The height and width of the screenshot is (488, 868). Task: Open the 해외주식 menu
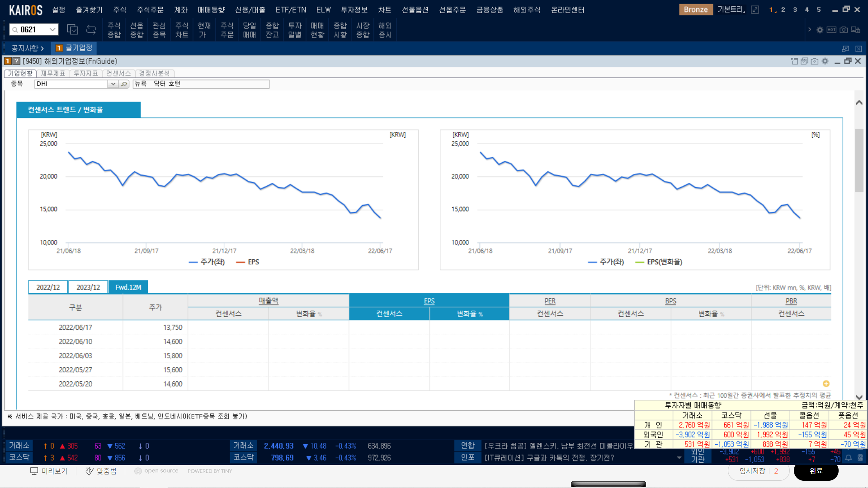527,9
